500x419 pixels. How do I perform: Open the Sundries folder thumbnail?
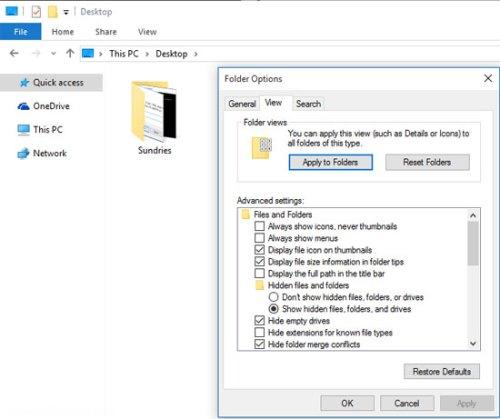click(x=154, y=111)
